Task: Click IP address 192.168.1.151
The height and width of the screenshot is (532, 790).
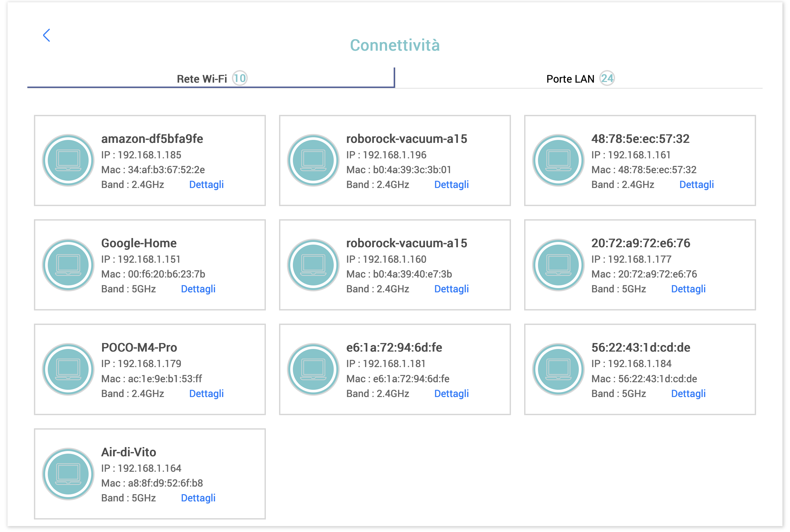Action: [149, 259]
